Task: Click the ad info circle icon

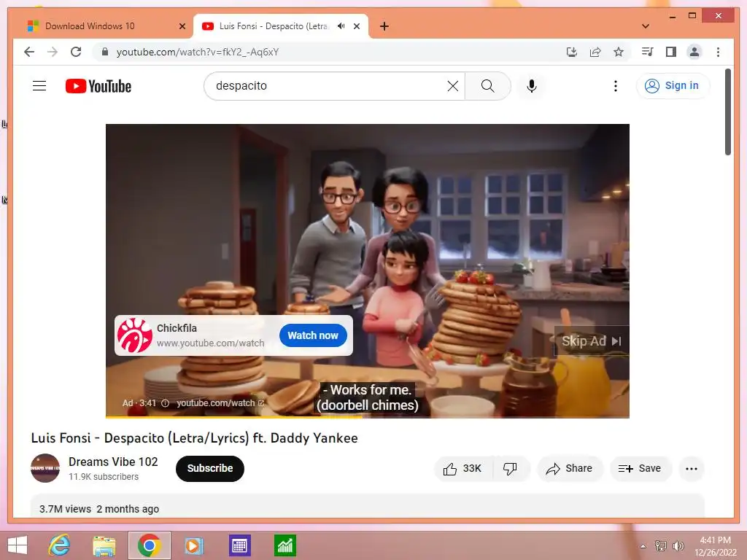Action: coord(166,402)
